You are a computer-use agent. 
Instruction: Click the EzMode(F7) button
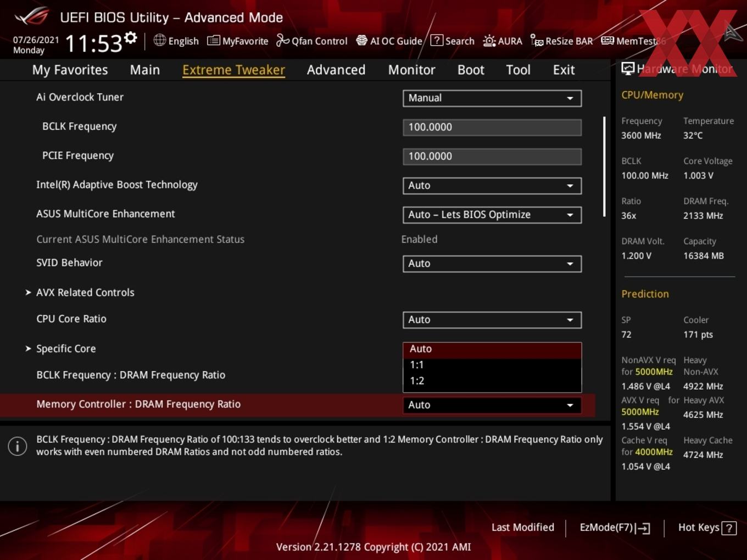click(615, 528)
